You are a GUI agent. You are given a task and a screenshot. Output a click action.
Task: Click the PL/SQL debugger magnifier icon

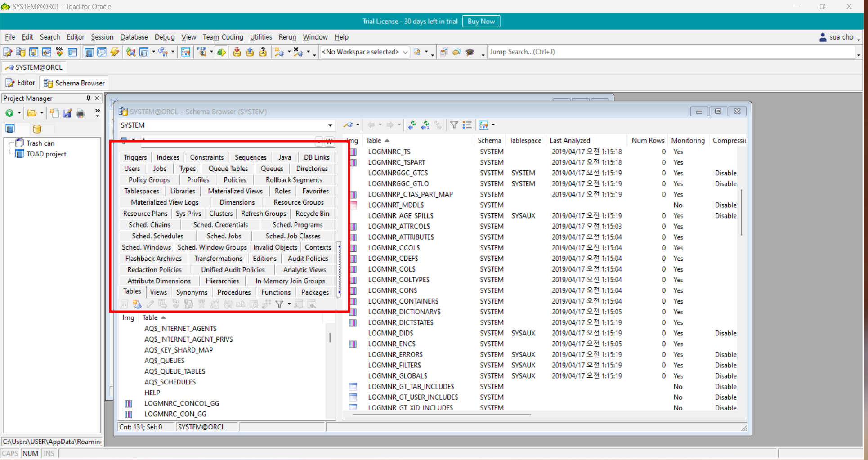point(202,52)
